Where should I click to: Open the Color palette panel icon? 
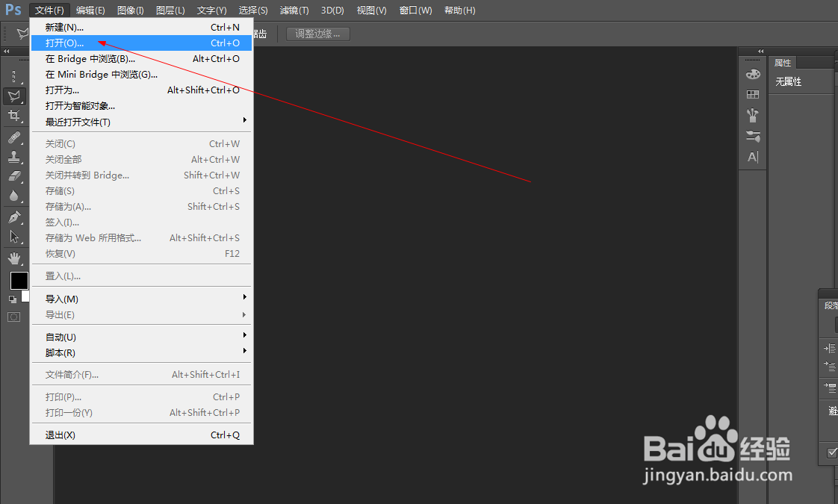753,74
